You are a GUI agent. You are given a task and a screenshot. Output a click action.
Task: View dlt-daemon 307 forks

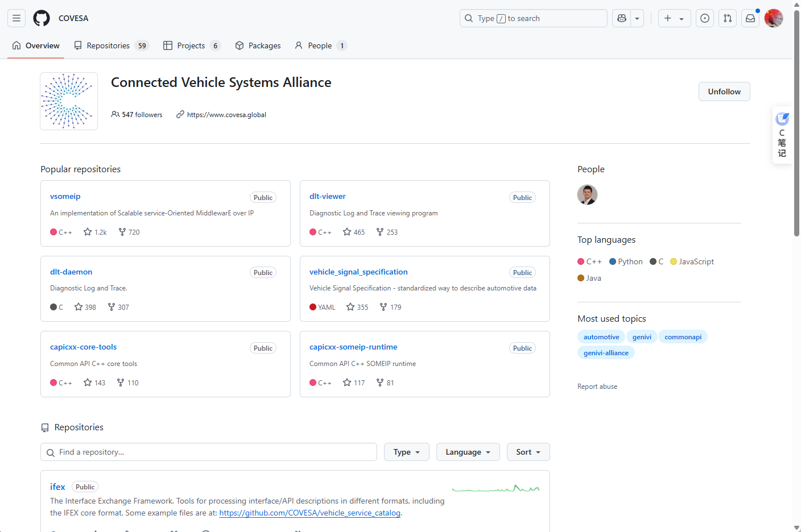point(118,307)
